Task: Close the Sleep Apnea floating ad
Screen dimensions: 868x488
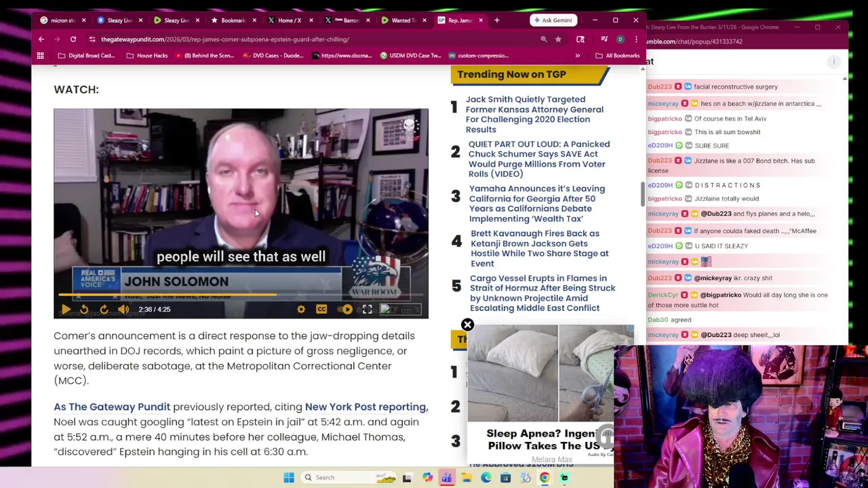Action: [467, 325]
